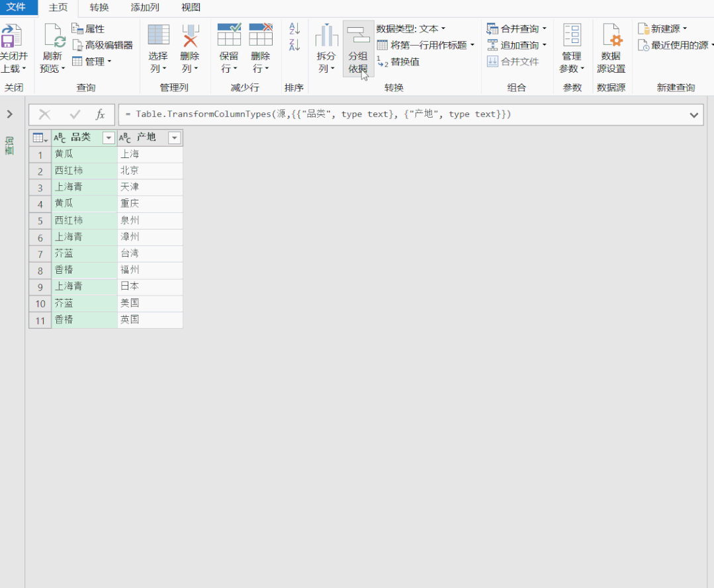
Task: Switch to the View (视图) tab
Action: coord(191,7)
